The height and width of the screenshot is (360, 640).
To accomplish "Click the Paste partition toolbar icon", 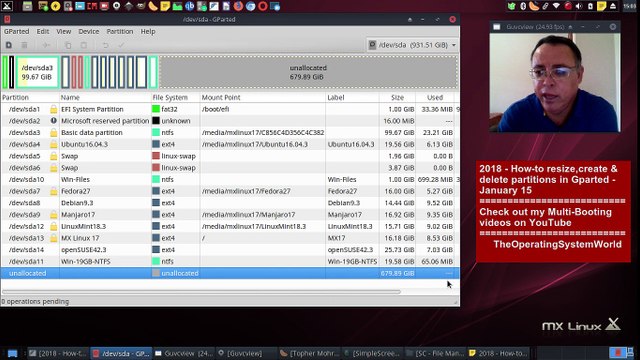I will 83,45.
